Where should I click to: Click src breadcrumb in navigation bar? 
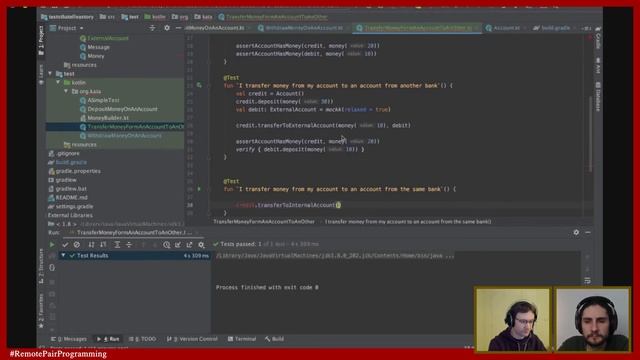coord(107,17)
